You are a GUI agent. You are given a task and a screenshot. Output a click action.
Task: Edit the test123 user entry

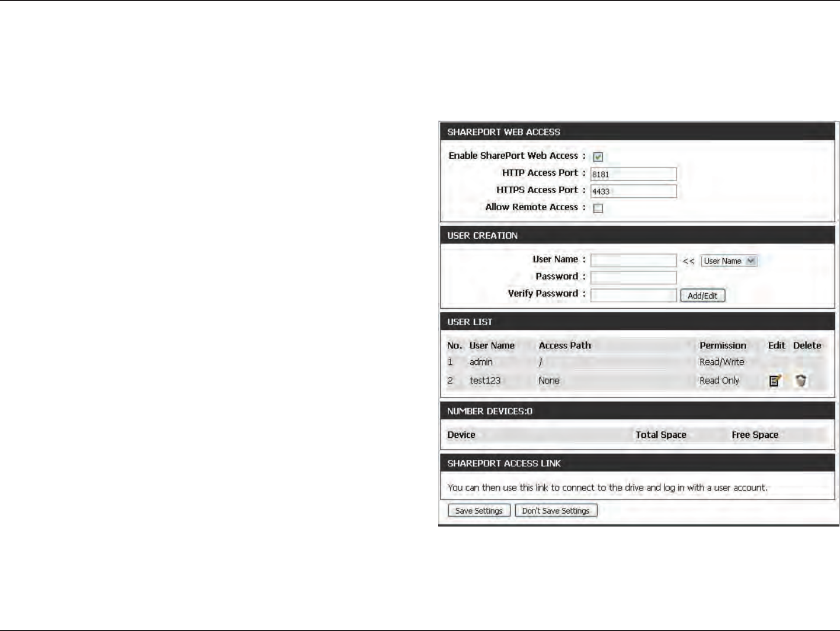click(775, 381)
